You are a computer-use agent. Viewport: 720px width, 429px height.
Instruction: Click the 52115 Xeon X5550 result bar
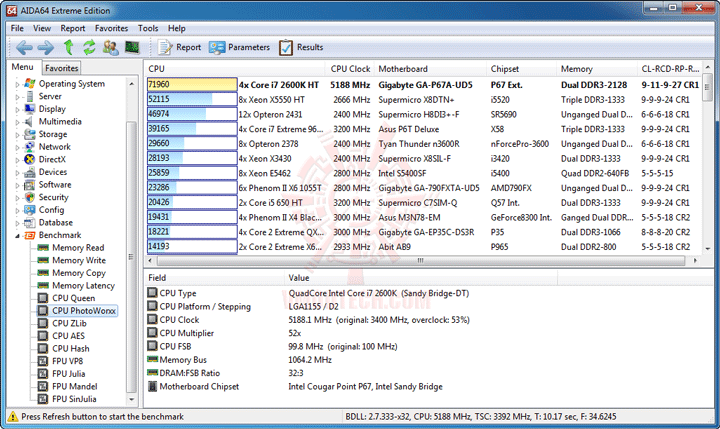[x=192, y=99]
